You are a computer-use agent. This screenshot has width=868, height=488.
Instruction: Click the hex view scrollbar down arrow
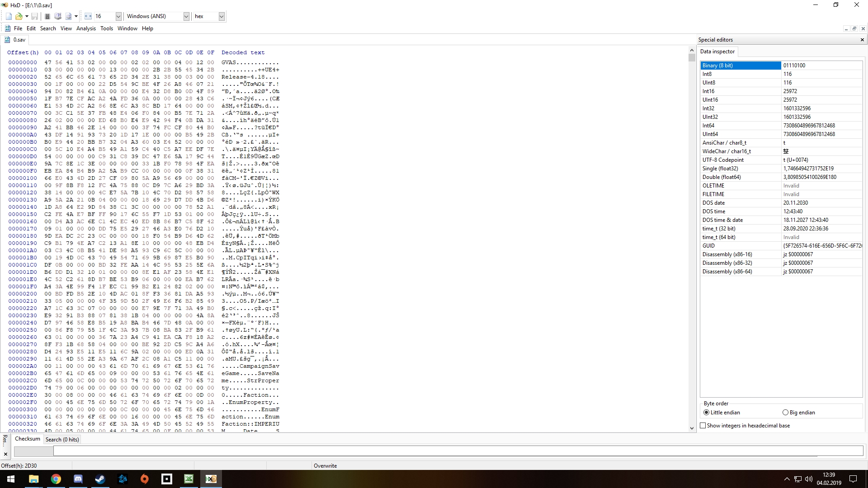click(x=692, y=428)
